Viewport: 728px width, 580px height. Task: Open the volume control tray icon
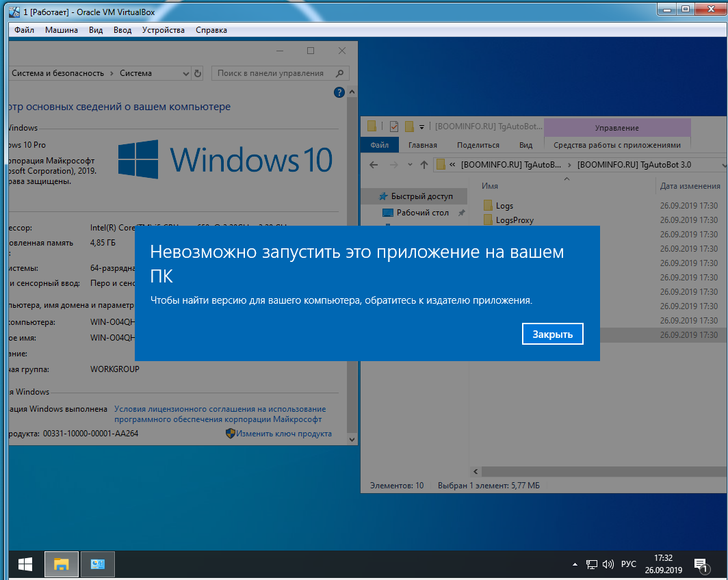click(x=608, y=564)
